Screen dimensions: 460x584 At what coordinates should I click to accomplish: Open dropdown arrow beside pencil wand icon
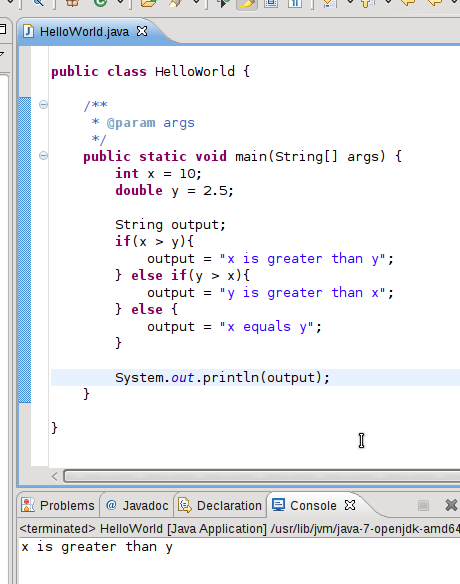(x=196, y=2)
